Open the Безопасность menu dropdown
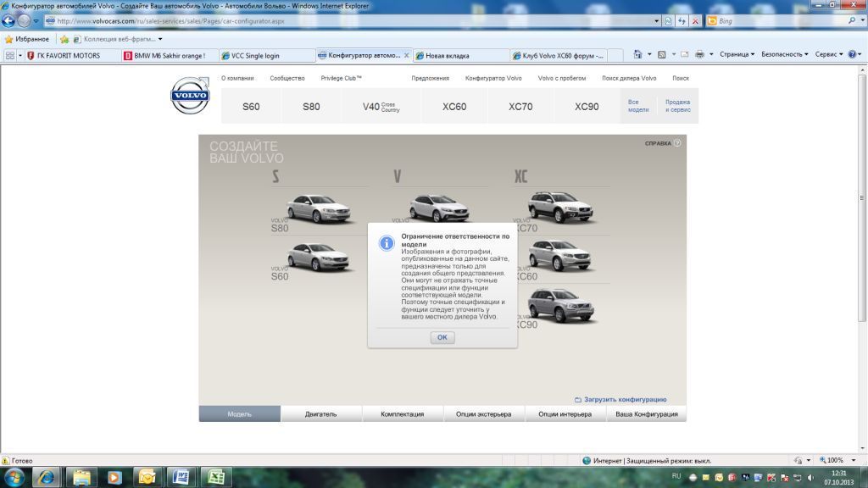868x488 pixels. tap(784, 54)
